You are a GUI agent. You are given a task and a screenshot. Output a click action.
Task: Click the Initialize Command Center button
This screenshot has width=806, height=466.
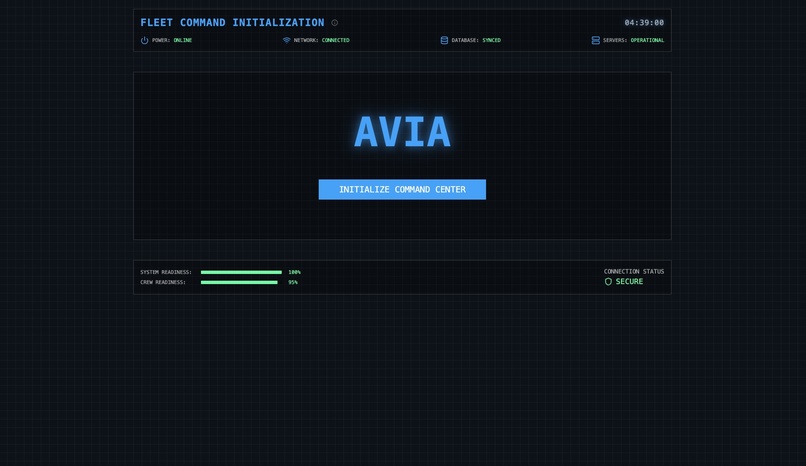[402, 190]
